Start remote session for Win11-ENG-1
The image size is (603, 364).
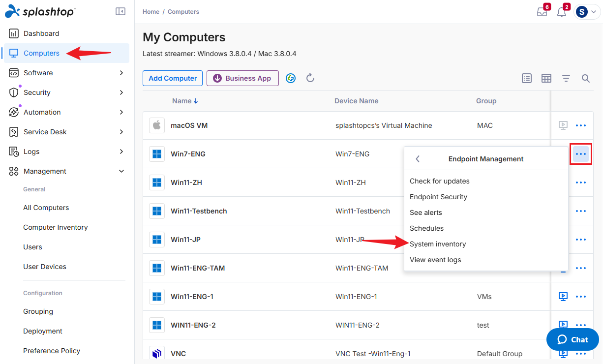[x=563, y=297]
